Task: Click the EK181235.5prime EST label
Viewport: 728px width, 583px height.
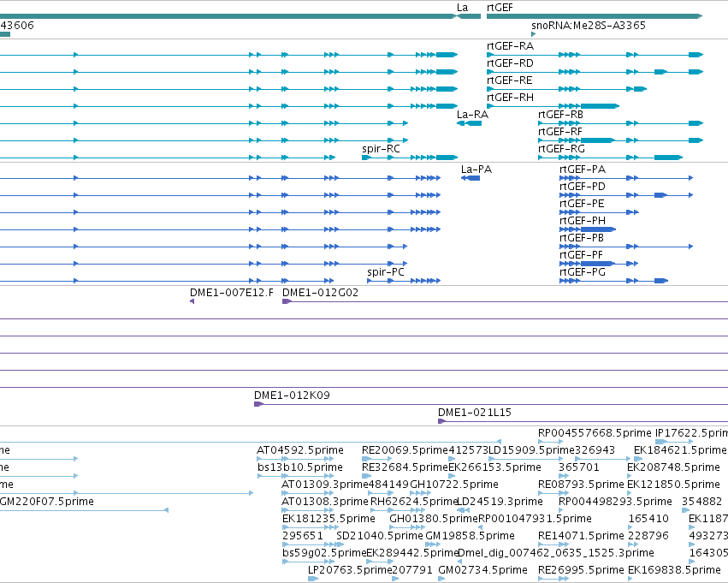Action: click(328, 520)
